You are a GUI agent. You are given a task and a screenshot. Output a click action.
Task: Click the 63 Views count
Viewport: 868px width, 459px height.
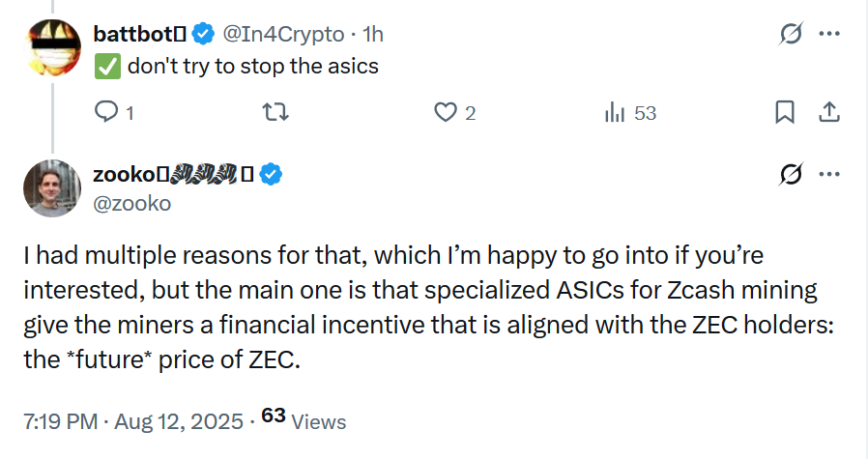click(x=304, y=418)
